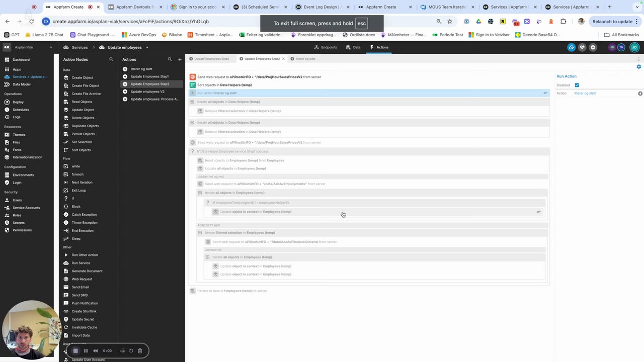Click the Action field download arrow icon

click(640, 94)
